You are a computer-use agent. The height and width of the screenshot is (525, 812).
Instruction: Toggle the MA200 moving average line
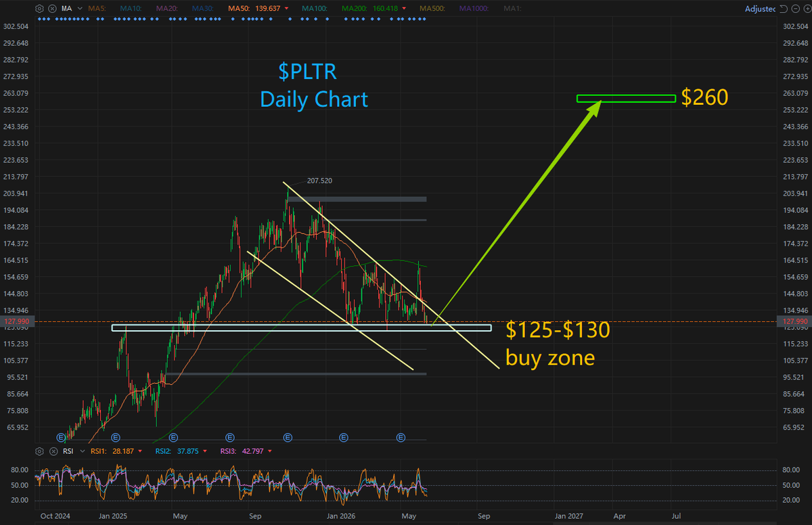(x=354, y=9)
